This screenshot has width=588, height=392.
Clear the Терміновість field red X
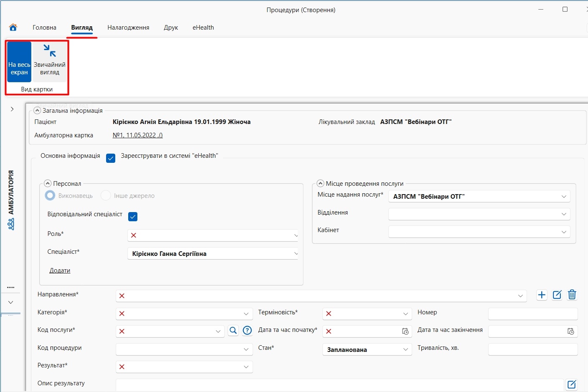(329, 314)
